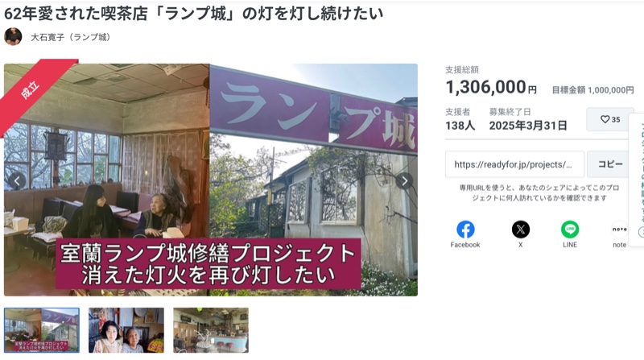Share project on note icon
This screenshot has width=644, height=360.
click(x=619, y=230)
